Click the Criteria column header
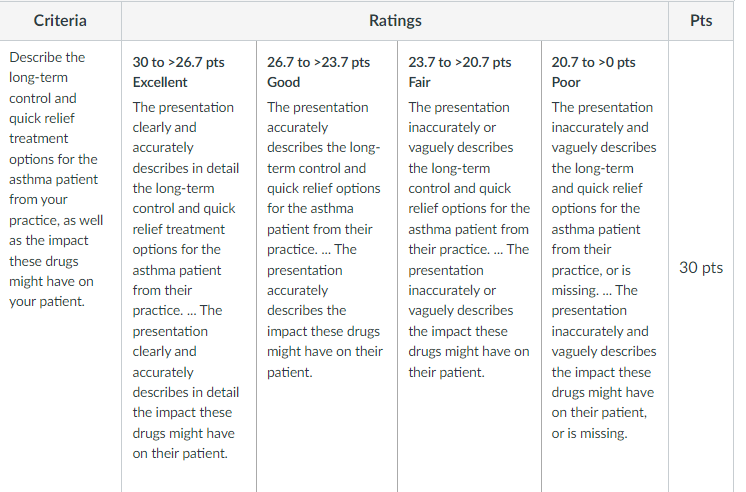 coord(60,20)
